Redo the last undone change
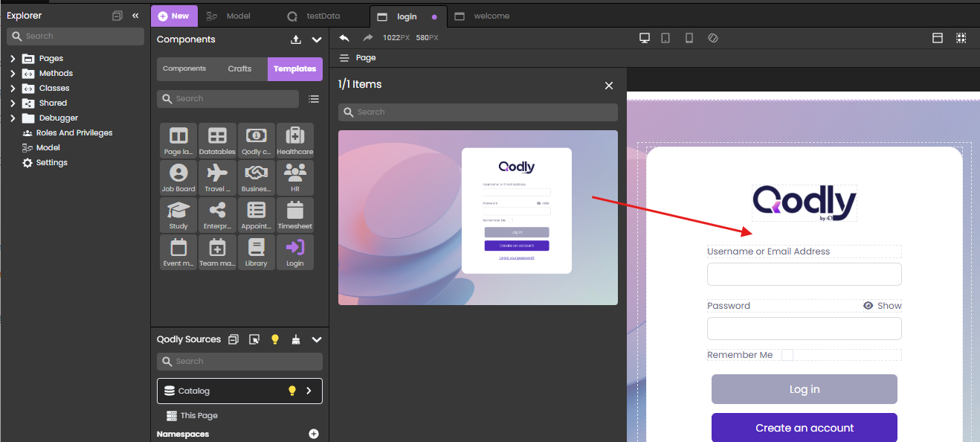The image size is (980, 442). click(367, 38)
